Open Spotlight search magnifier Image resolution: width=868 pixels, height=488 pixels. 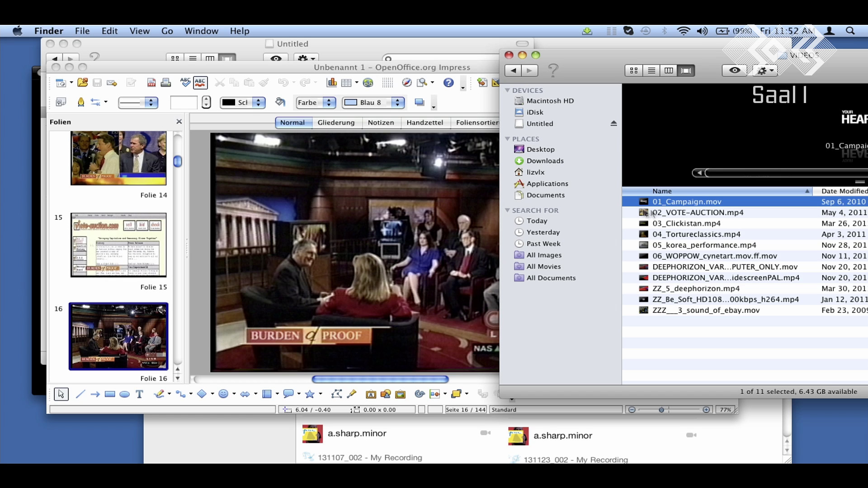pos(850,31)
